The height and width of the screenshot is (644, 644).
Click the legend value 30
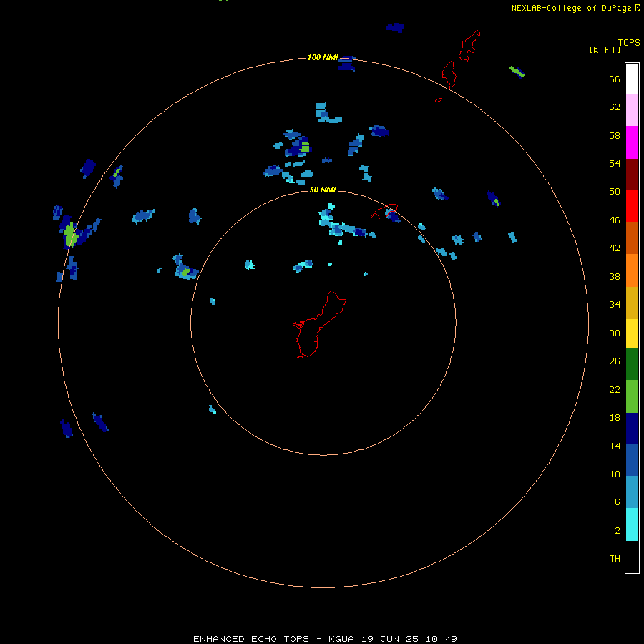tap(615, 333)
